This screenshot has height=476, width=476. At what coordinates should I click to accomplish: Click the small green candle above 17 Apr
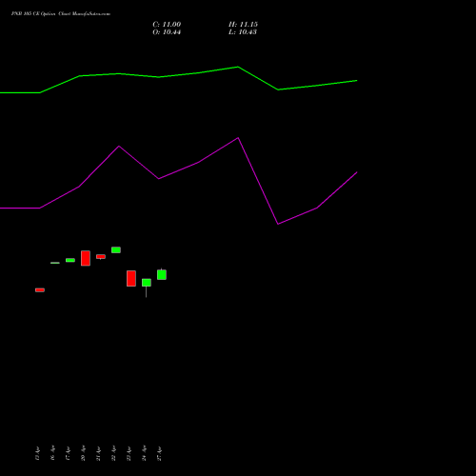[x=70, y=260]
